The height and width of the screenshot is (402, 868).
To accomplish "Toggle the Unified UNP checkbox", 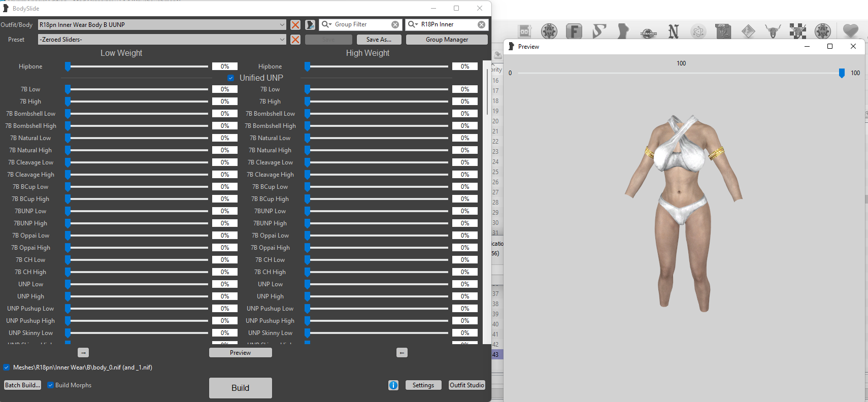I will (x=231, y=78).
